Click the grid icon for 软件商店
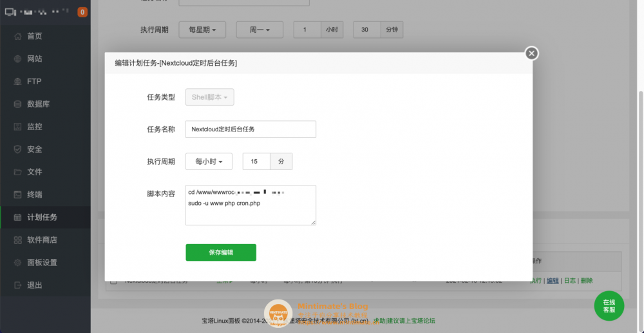The image size is (644, 333). pyautogui.click(x=17, y=240)
